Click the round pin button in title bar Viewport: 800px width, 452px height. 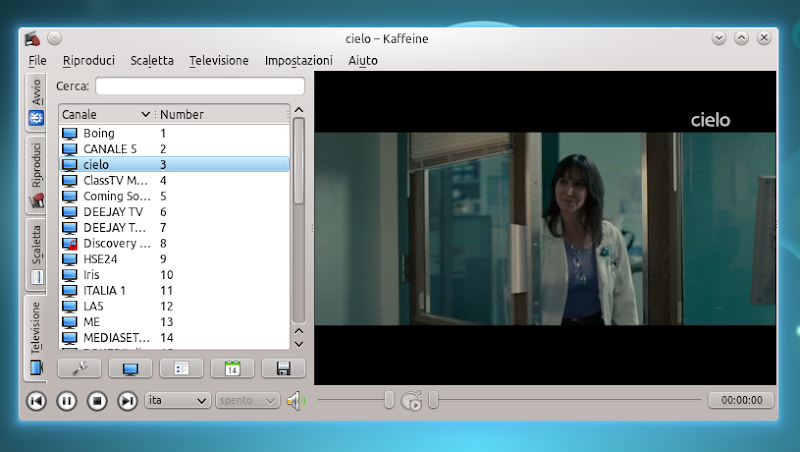pyautogui.click(x=55, y=38)
